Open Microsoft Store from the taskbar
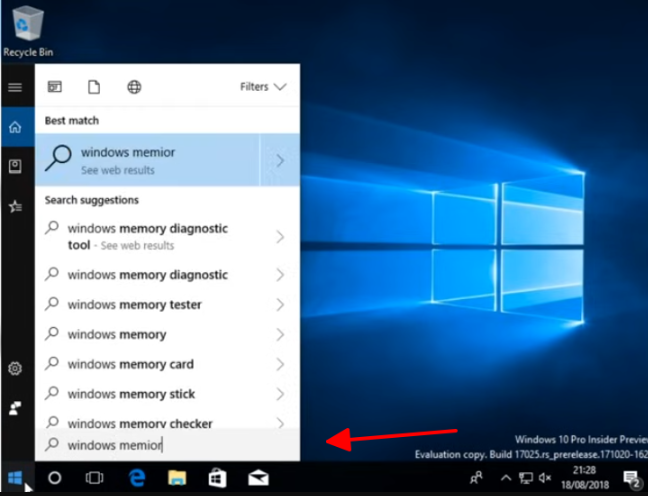648x496 pixels. (217, 478)
